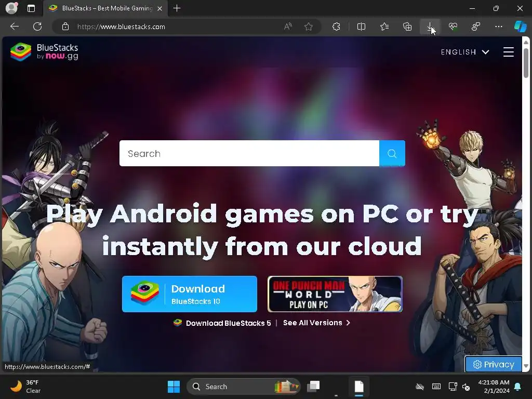Click the muted volume tray icon

pos(466,387)
